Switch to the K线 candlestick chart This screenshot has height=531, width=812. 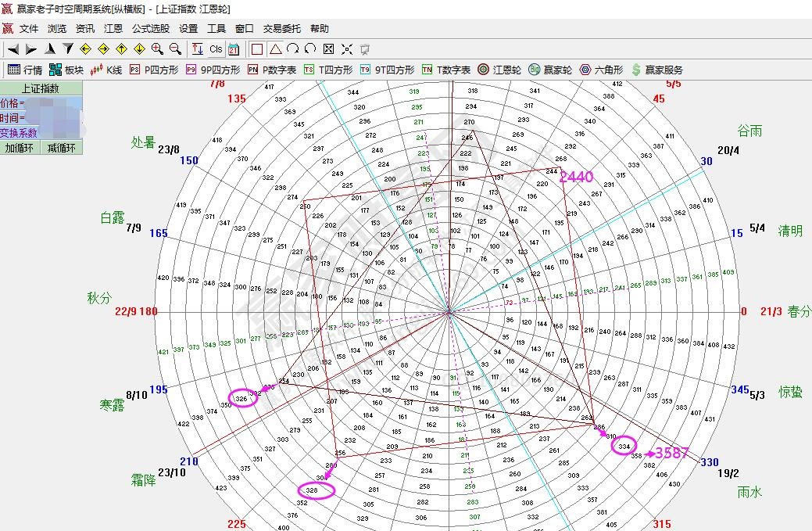tap(106, 70)
